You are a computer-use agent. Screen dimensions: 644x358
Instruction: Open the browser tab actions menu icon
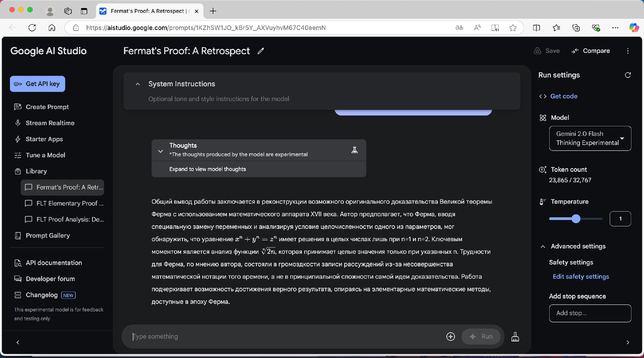point(84,11)
